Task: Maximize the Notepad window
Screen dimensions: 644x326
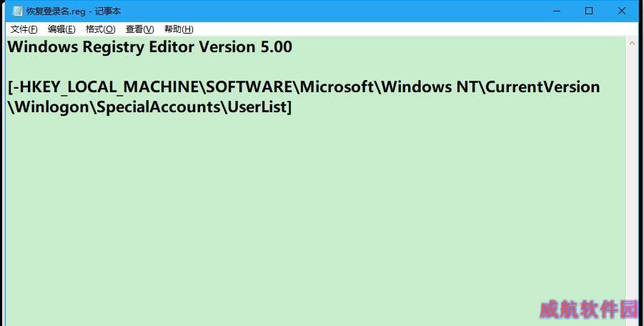Action: pyautogui.click(x=589, y=11)
